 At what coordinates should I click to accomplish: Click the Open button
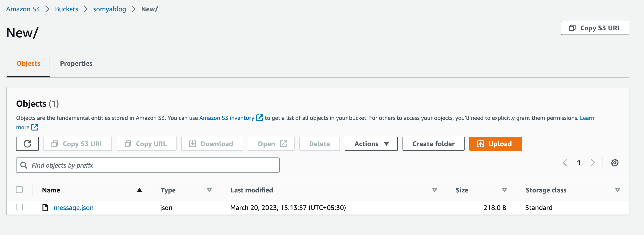[271, 144]
